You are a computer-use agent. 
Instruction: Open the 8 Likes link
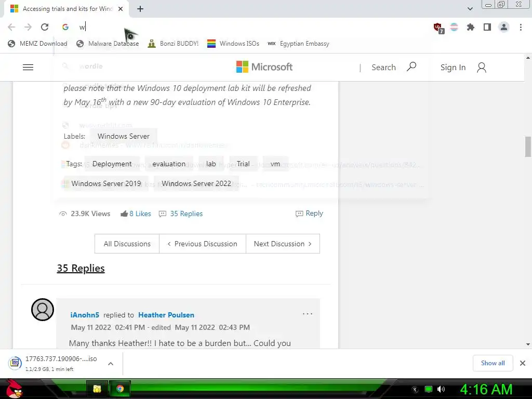click(x=140, y=214)
